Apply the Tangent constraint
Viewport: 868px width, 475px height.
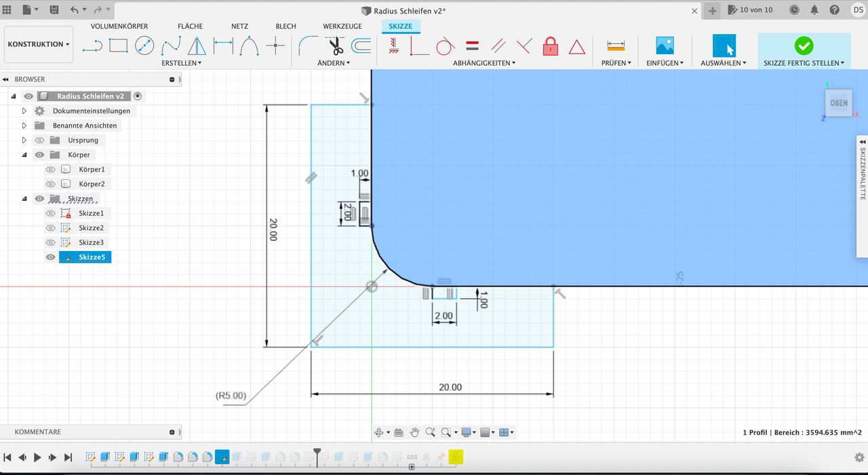445,46
